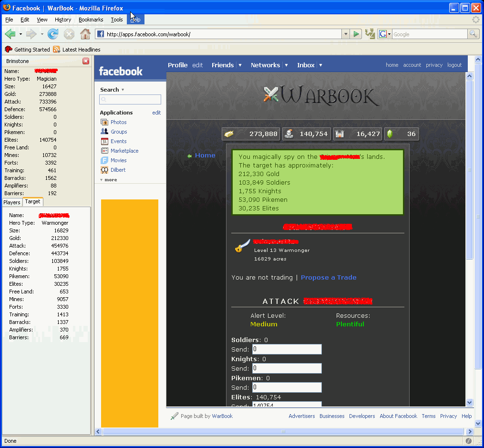Open the account settings link

pyautogui.click(x=412, y=65)
